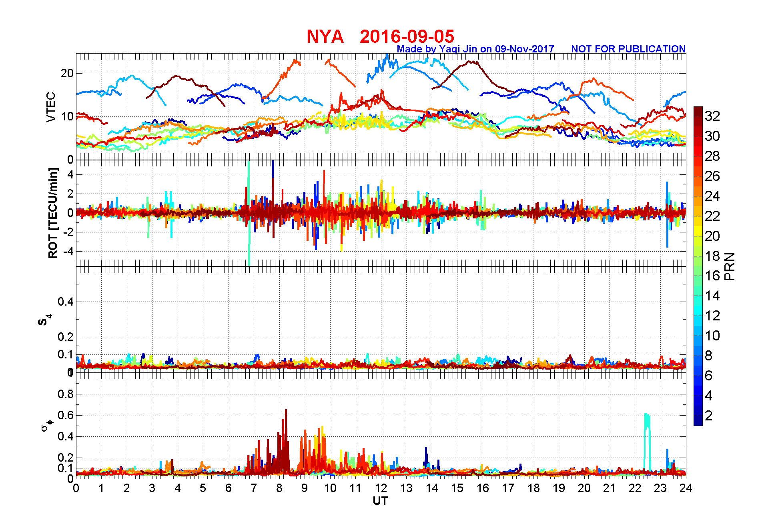Click the 'NOT FOR PUBLICATION' notice
Viewport: 762px width, 532px height.
(628, 49)
